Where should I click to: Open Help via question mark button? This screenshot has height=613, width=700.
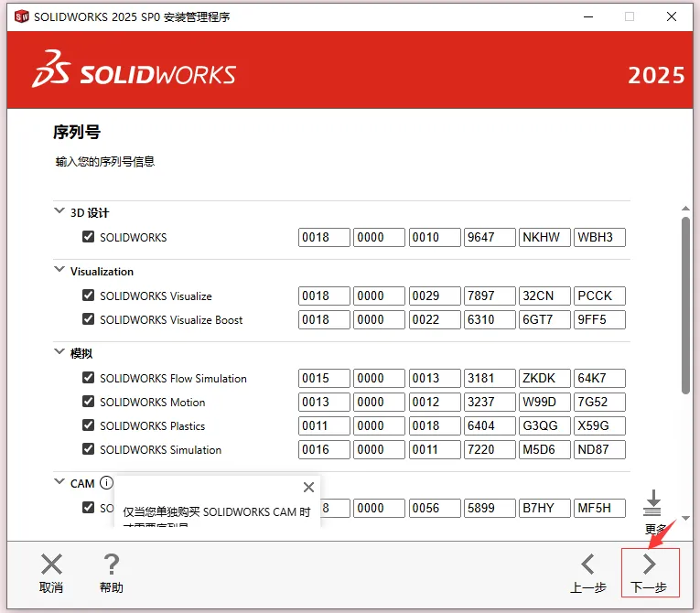point(111,574)
